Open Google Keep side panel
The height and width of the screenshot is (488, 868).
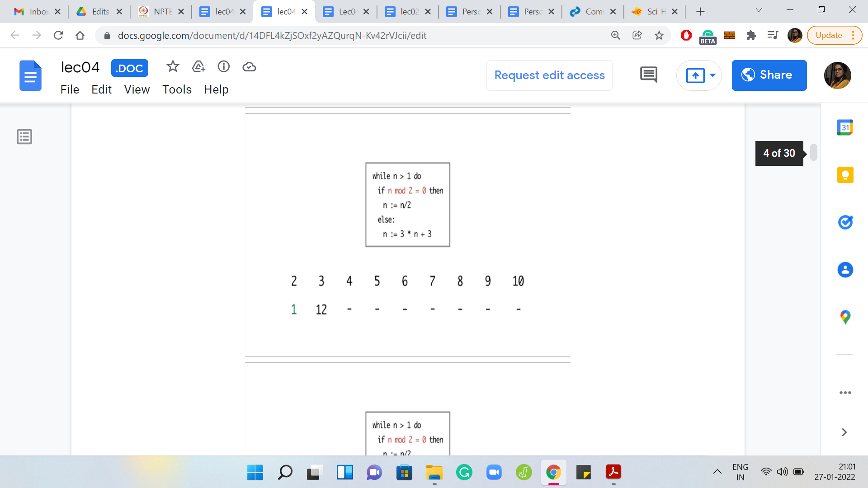click(844, 175)
